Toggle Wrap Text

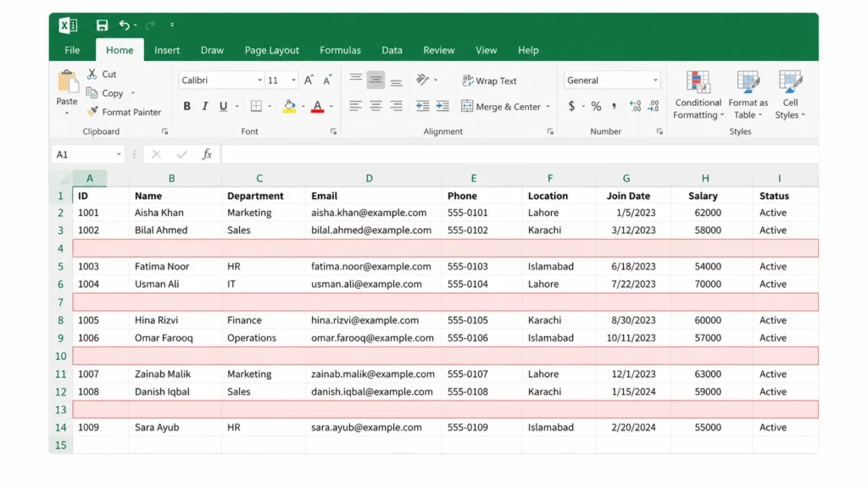pos(489,80)
